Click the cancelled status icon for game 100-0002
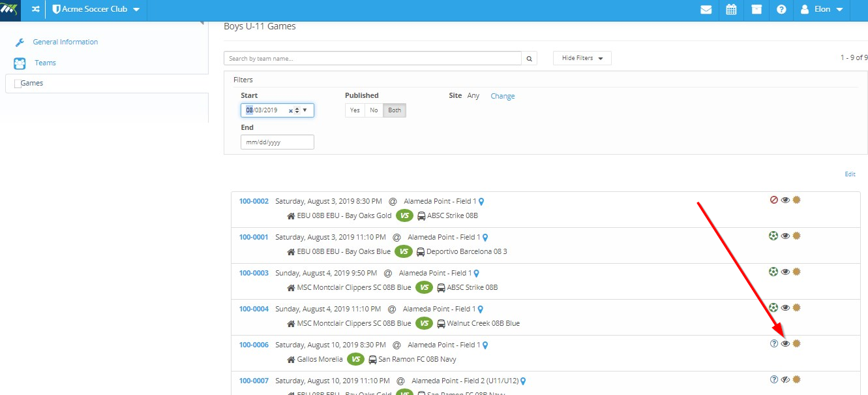The height and width of the screenshot is (395, 868). coord(774,200)
